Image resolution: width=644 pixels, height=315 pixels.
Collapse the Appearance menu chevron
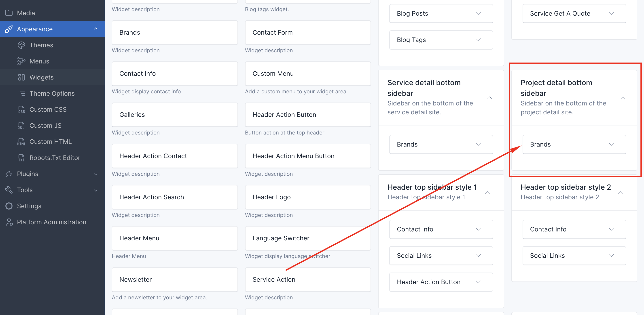pyautogui.click(x=96, y=29)
